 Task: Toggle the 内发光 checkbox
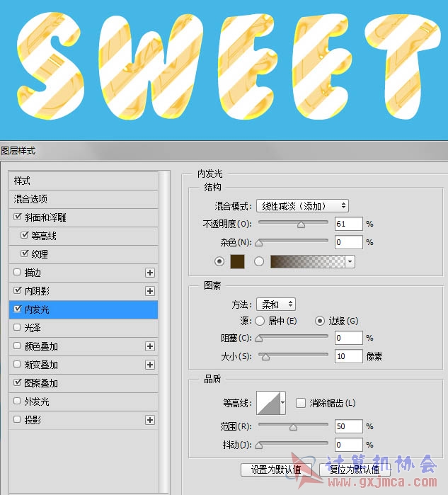tap(18, 309)
